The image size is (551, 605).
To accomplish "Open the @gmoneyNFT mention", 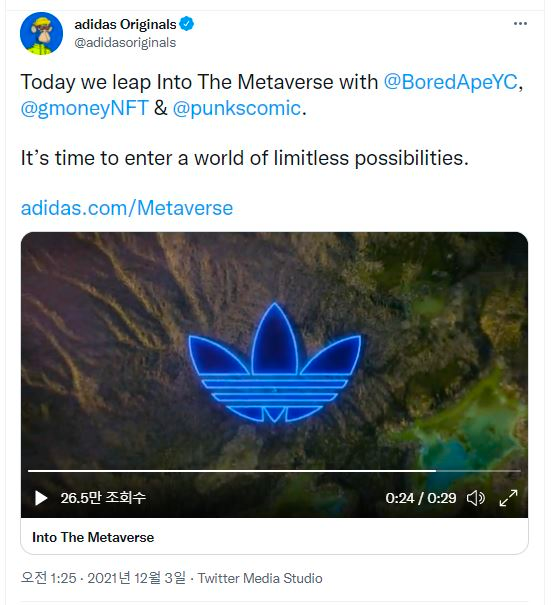I will [85, 108].
